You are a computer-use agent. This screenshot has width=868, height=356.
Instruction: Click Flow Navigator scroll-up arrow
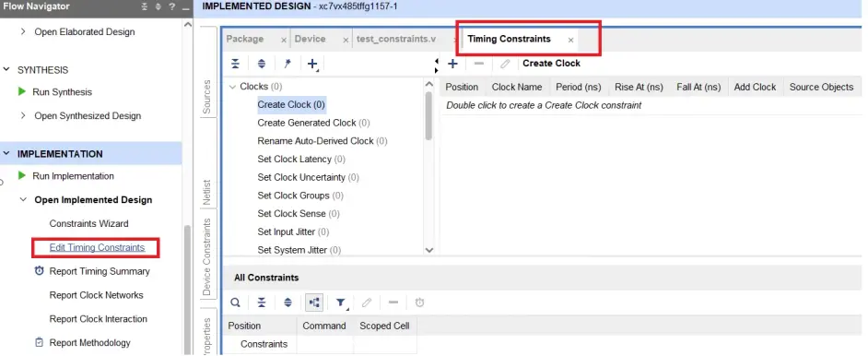click(x=187, y=24)
